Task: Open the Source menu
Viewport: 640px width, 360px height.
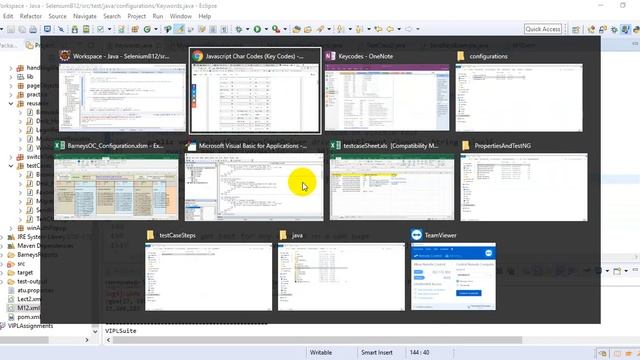Action: [58, 16]
